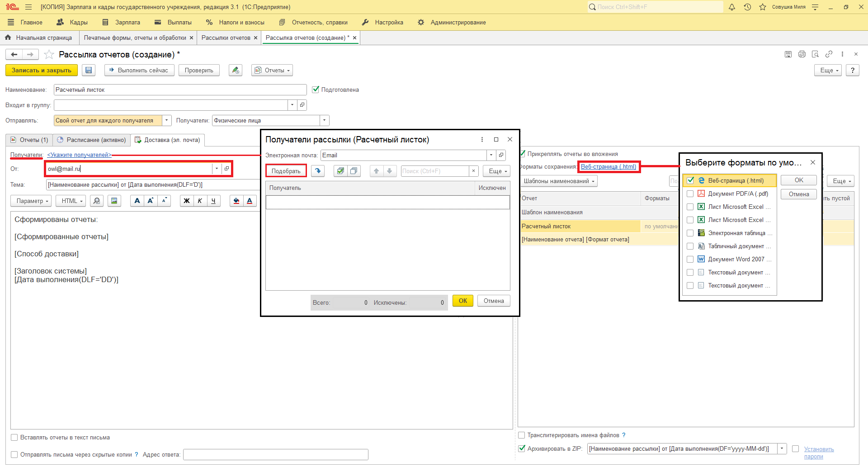Check the Документ PDF/A (.pdf) format

point(690,193)
